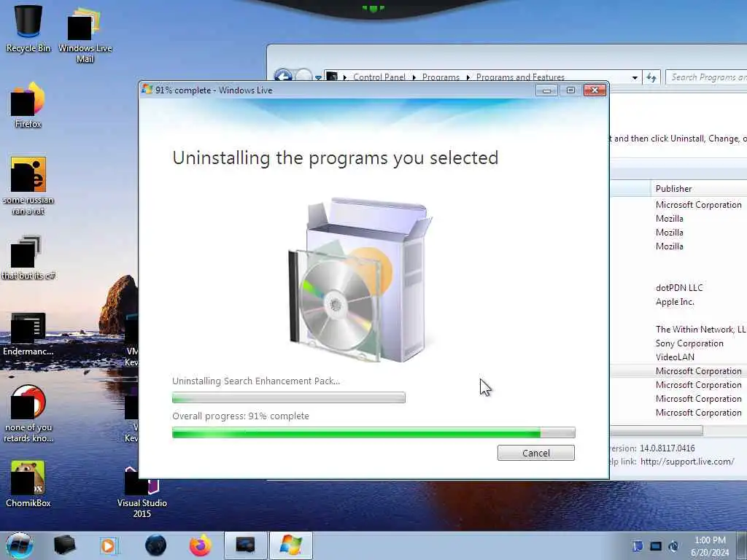Click the Windows Live title bar icon
The height and width of the screenshot is (560, 747).
tap(147, 90)
